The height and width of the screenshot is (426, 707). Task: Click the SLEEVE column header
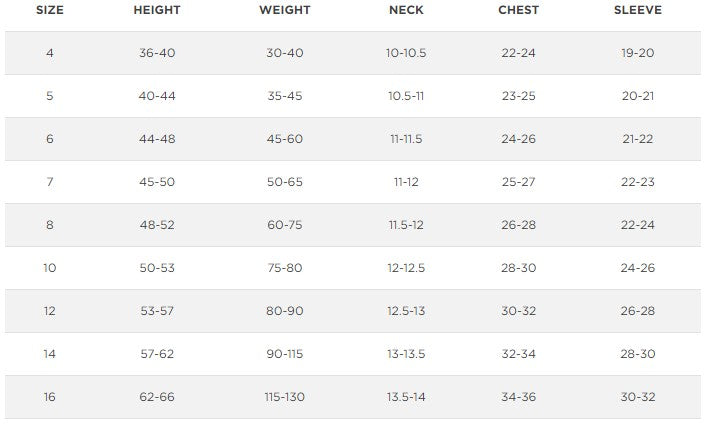point(637,10)
